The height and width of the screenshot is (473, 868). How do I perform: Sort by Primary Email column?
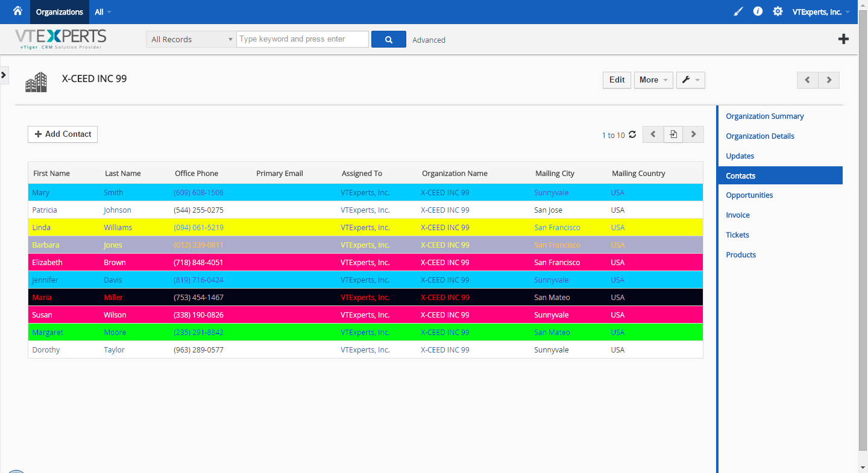[x=280, y=174]
